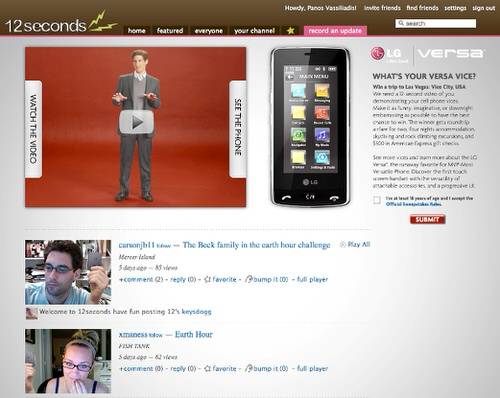500x398 pixels.
Task: Bump the Earth Hour video by xmaness
Action: 267,369
